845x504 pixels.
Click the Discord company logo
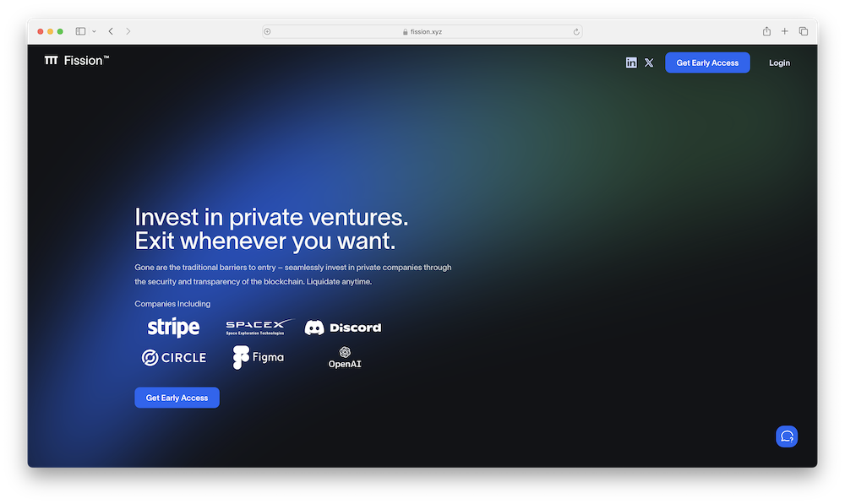click(343, 328)
